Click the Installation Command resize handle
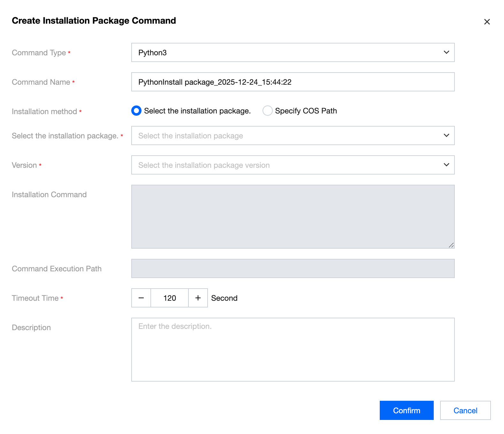Screen dimensions: 504x434 click(451, 245)
